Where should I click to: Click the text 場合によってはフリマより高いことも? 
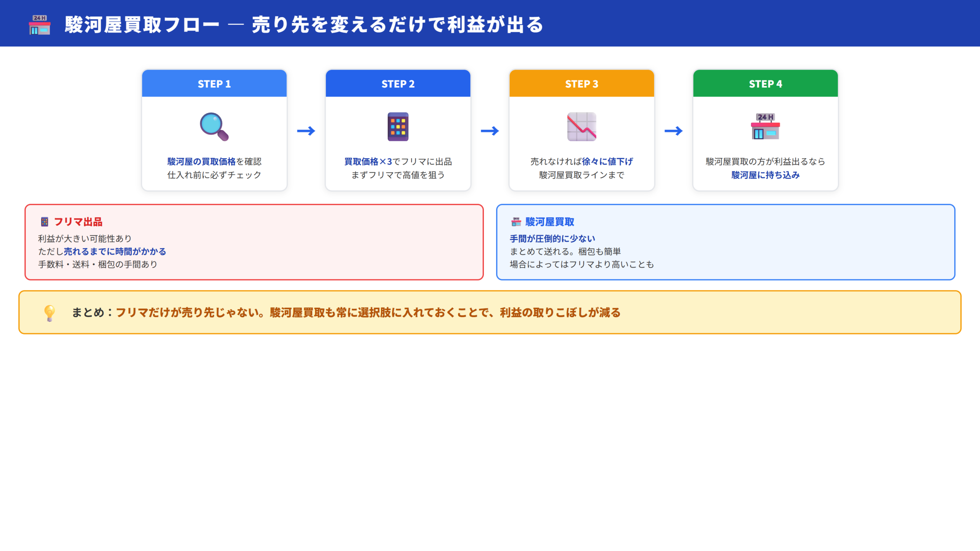coord(582,264)
